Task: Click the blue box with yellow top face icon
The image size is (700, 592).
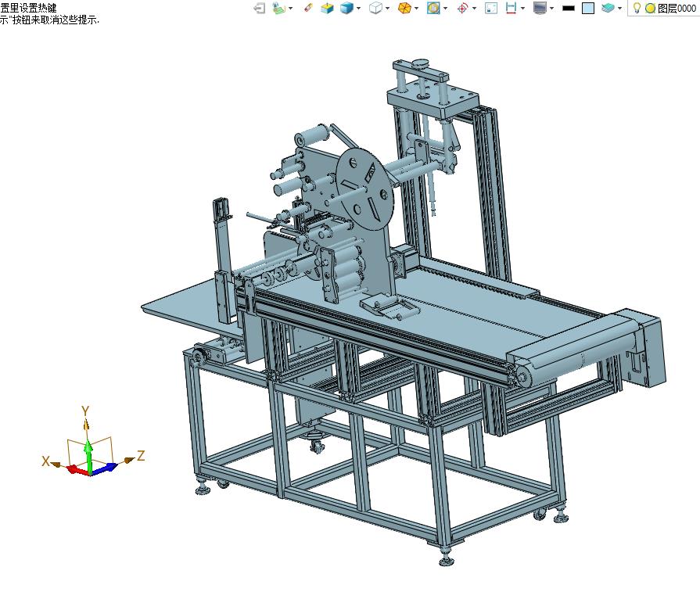Action: coord(327,8)
